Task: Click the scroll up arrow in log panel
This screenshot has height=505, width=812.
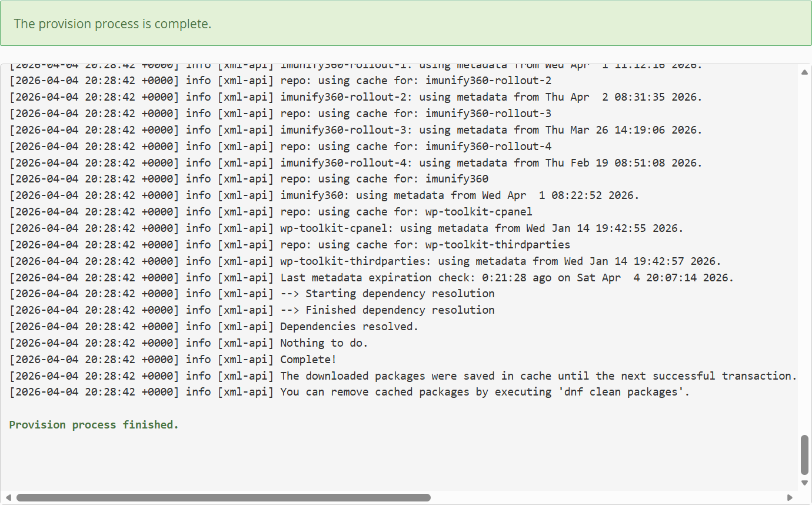Action: [x=804, y=72]
